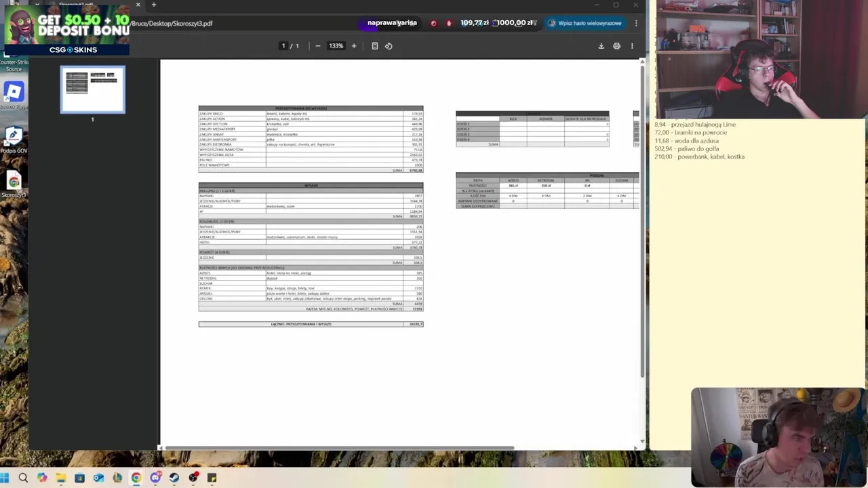
Task: Click the 'HOTEL' row label
Action: [x=204, y=242]
